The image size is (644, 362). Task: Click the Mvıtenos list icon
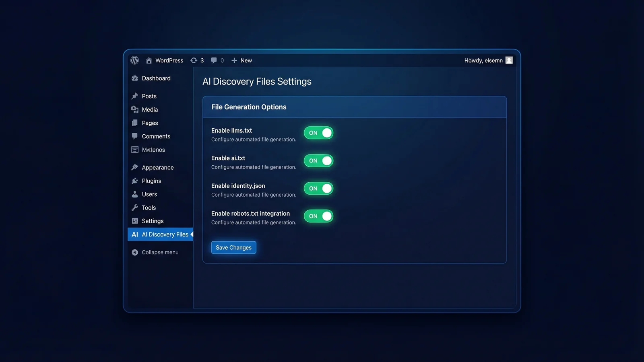coord(135,150)
